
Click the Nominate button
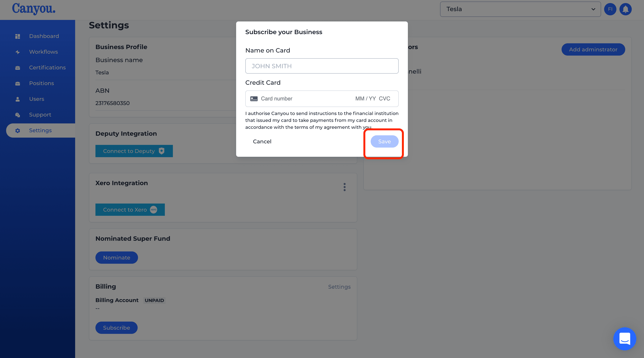click(117, 258)
